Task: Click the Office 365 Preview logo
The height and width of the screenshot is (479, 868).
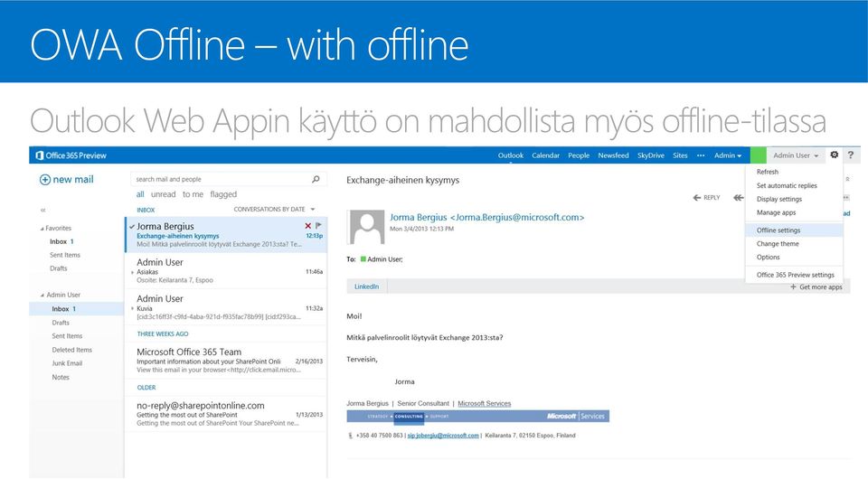Action: (x=71, y=155)
